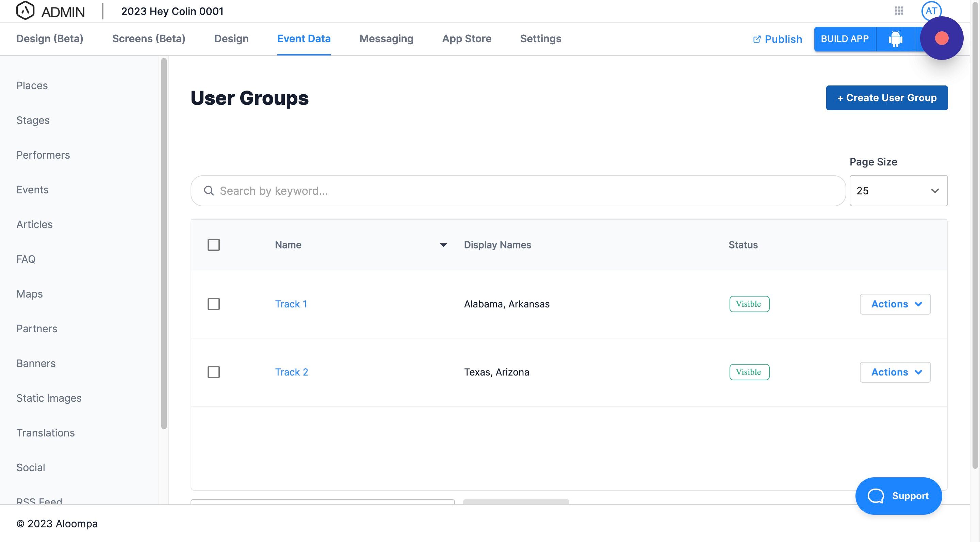Click the BUILD APP button
The height and width of the screenshot is (542, 980).
tap(845, 39)
